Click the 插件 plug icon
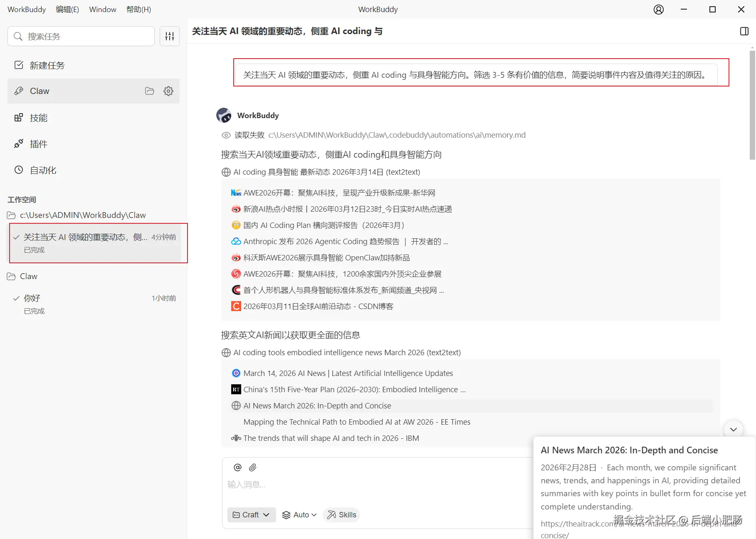 coord(19,144)
